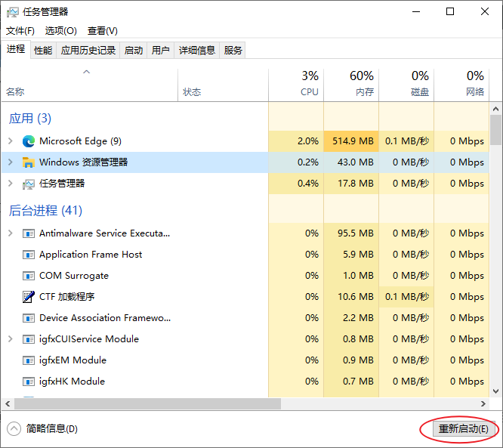Click the Device Association Framework icon
This screenshot has height=448, width=503.
pyautogui.click(x=29, y=318)
